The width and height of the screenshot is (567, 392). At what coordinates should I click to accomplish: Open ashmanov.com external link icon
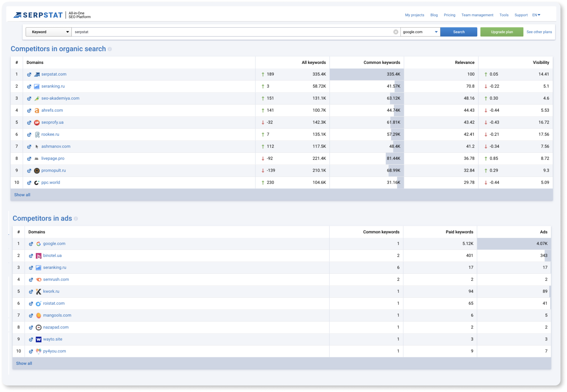29,146
